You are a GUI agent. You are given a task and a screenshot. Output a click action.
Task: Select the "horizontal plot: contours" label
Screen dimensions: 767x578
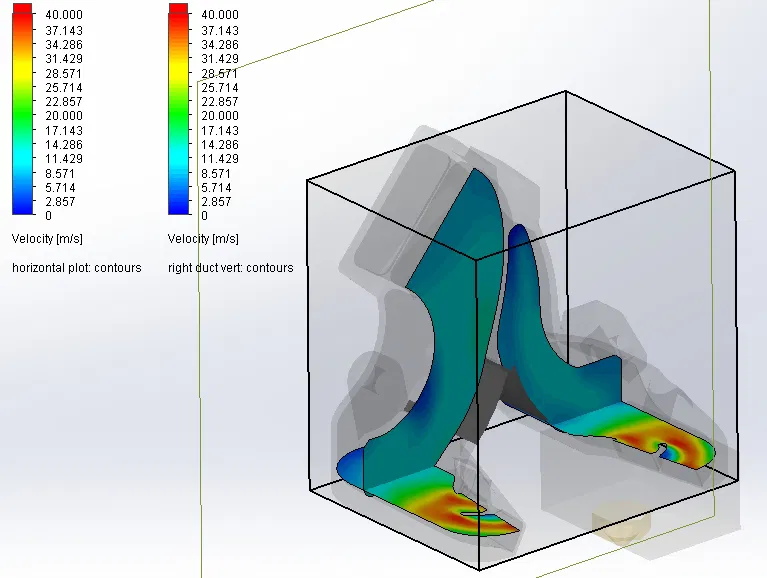(77, 268)
